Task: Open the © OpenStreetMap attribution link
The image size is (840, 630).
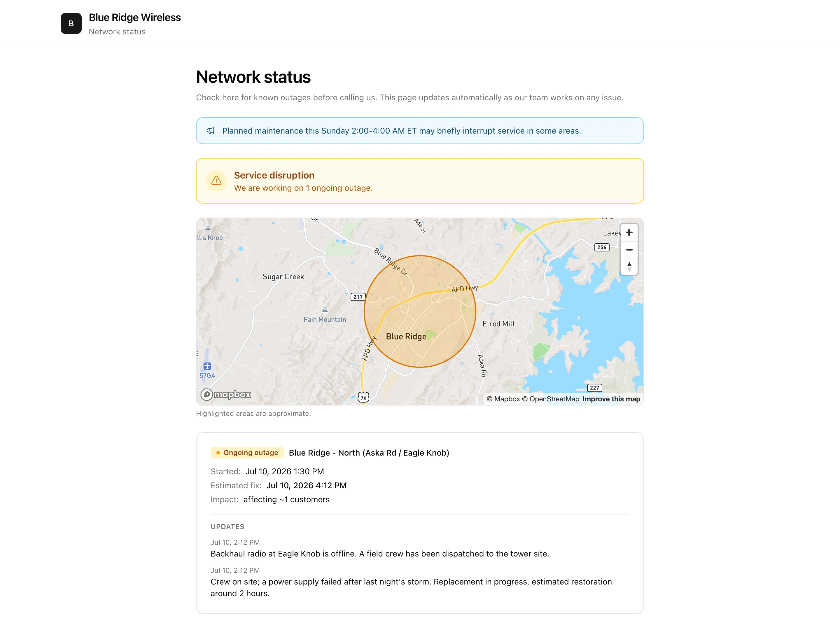Action: coord(550,399)
